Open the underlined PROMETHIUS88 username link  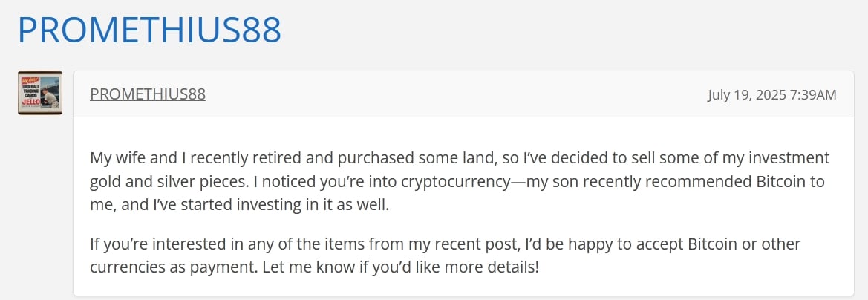tap(148, 94)
